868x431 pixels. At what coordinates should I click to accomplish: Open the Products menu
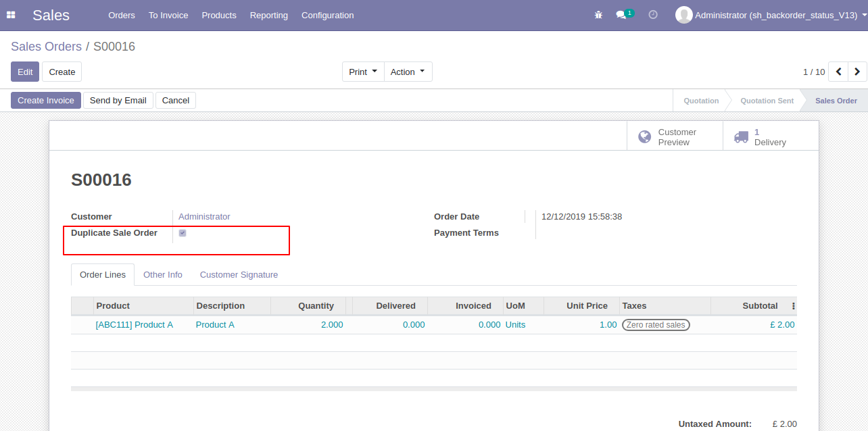point(219,15)
